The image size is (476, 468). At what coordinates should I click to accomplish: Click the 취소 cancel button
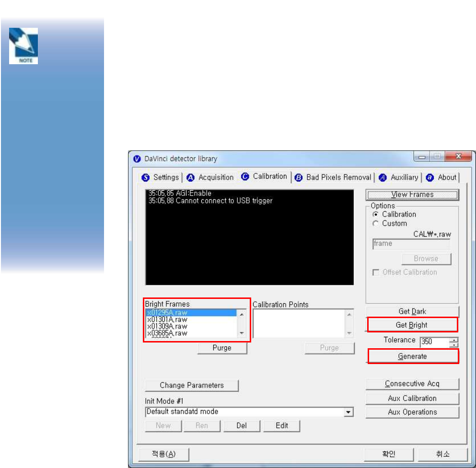pos(442,454)
